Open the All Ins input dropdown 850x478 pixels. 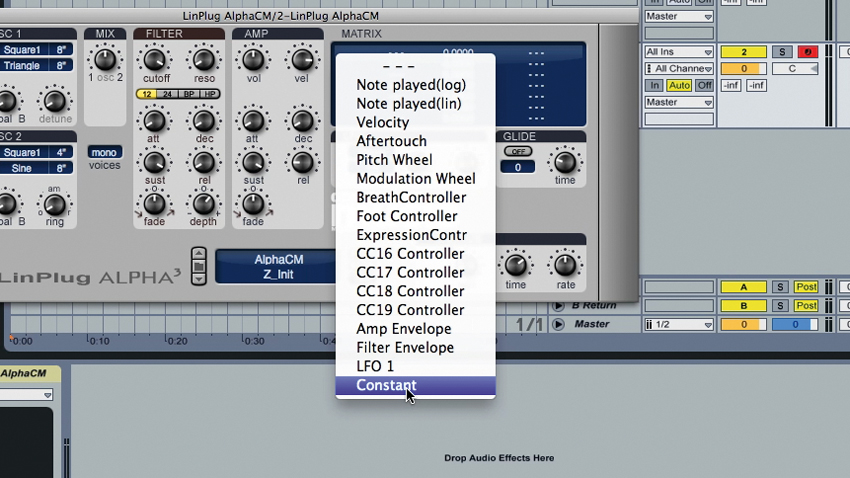coord(679,52)
